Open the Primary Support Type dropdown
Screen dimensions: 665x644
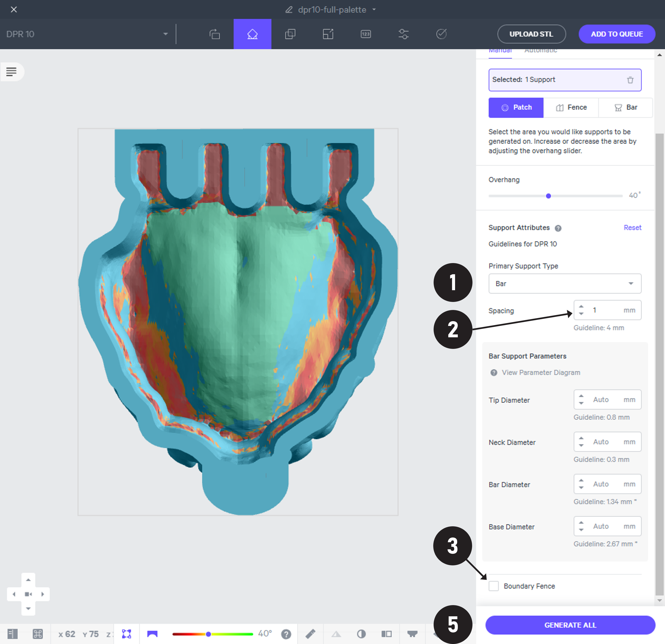tap(565, 283)
